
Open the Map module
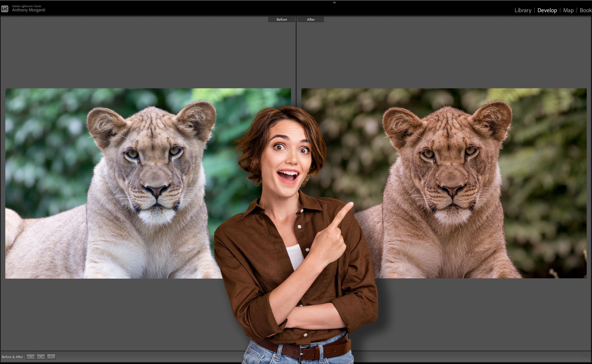coord(568,10)
